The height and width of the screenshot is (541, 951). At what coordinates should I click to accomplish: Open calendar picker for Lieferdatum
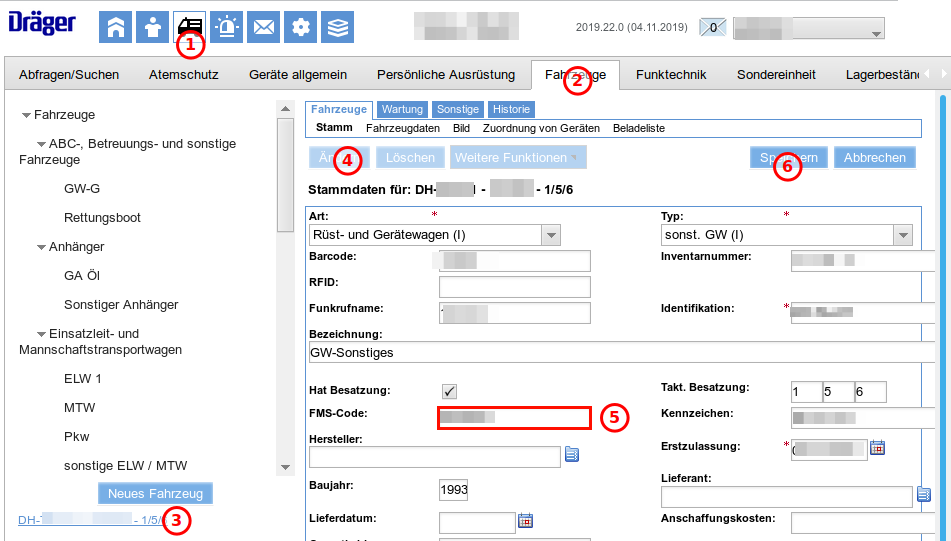pos(525,520)
